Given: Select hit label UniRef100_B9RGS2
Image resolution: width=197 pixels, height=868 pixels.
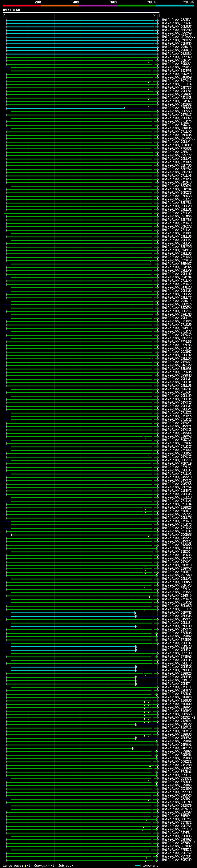Looking at the screenshot, I should pyautogui.click(x=176, y=64).
